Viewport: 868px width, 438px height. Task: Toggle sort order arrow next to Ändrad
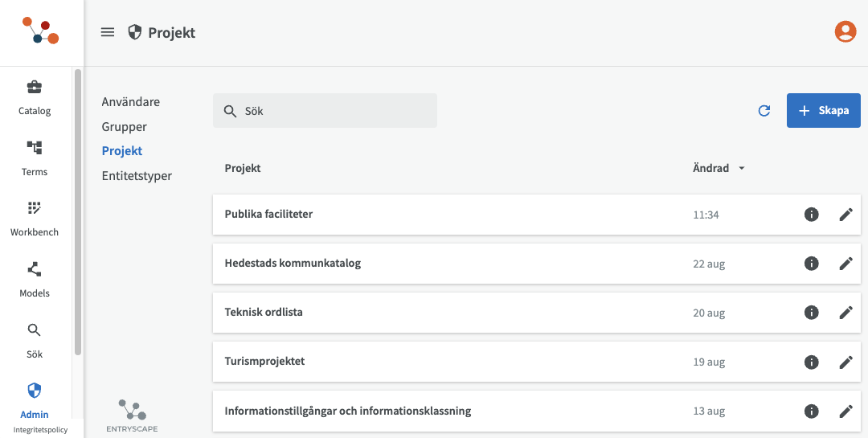pos(742,169)
